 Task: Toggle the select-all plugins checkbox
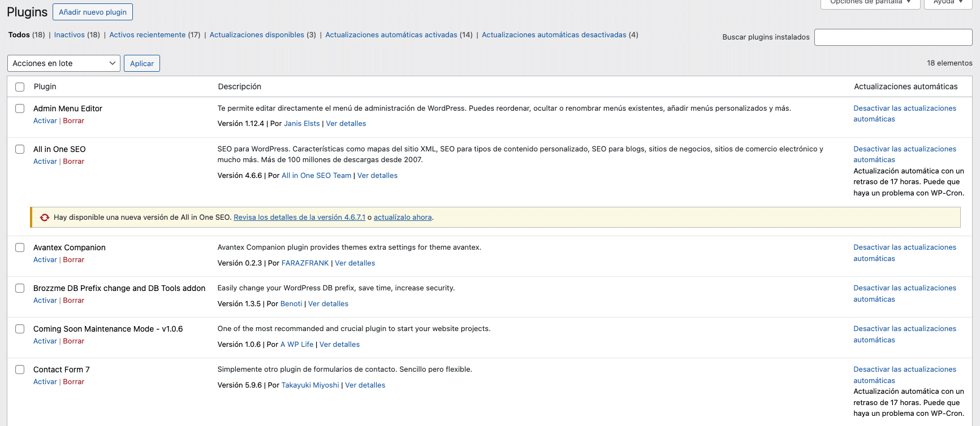tap(20, 87)
